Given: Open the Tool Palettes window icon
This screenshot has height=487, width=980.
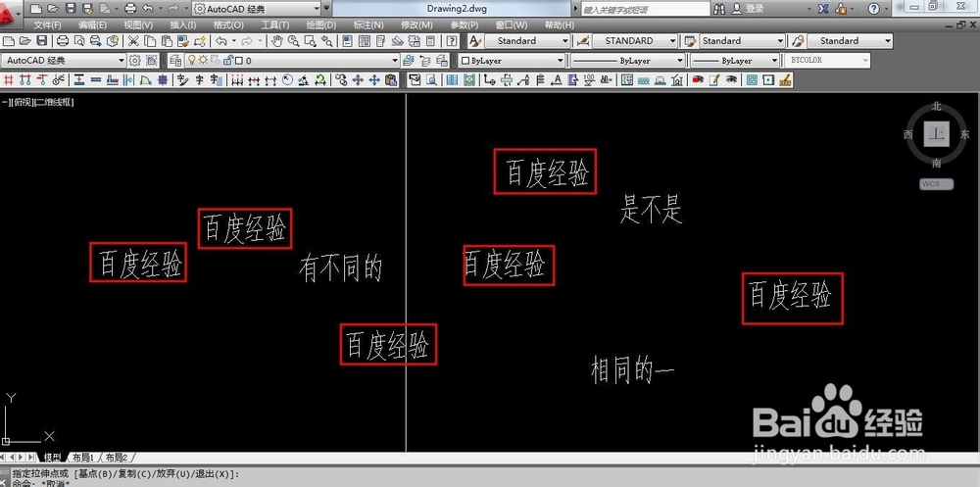Looking at the screenshot, I should [380, 41].
